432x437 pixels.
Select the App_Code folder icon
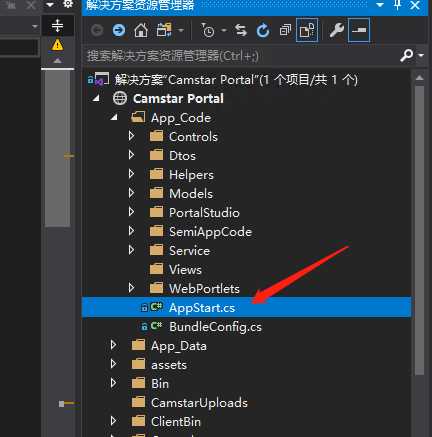pos(138,117)
